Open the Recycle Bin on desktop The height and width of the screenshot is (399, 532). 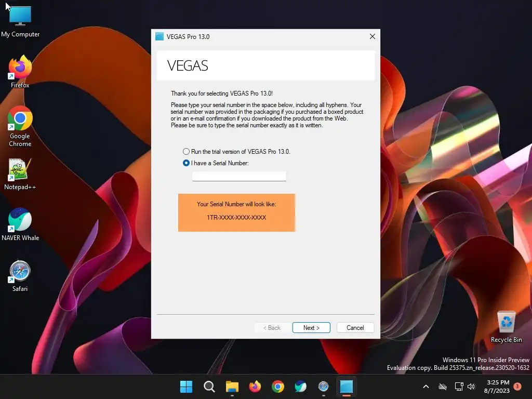[x=506, y=326]
